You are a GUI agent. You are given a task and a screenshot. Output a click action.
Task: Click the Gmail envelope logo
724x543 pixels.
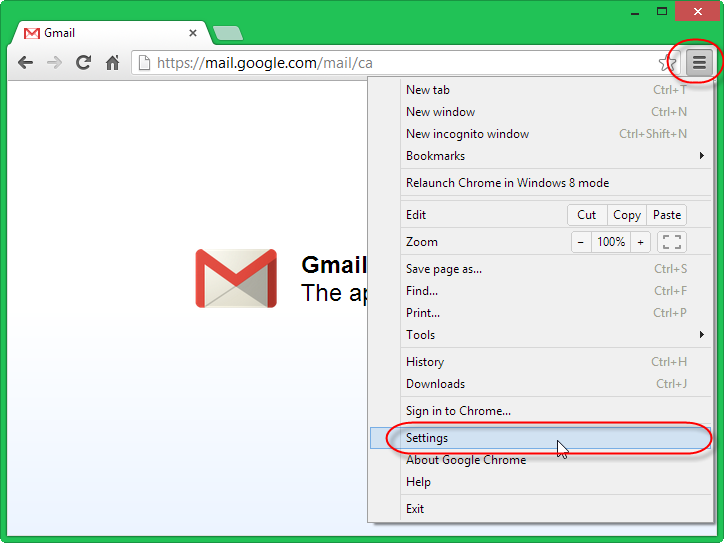pyautogui.click(x=236, y=278)
